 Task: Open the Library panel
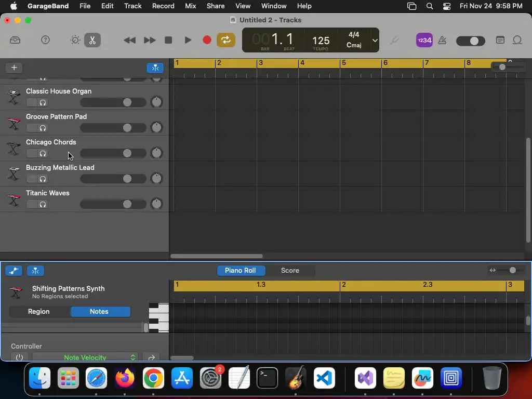[15, 40]
